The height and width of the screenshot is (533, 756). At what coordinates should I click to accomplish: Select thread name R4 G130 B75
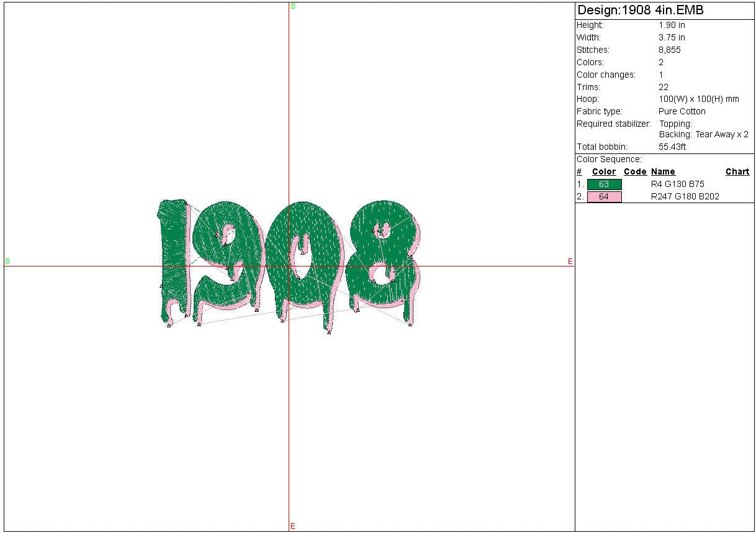click(x=677, y=184)
